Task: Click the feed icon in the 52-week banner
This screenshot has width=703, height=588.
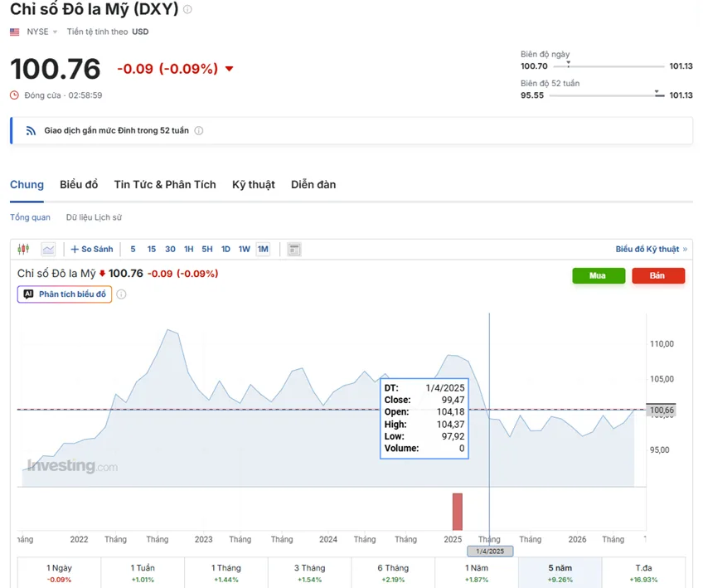Action: (x=31, y=130)
